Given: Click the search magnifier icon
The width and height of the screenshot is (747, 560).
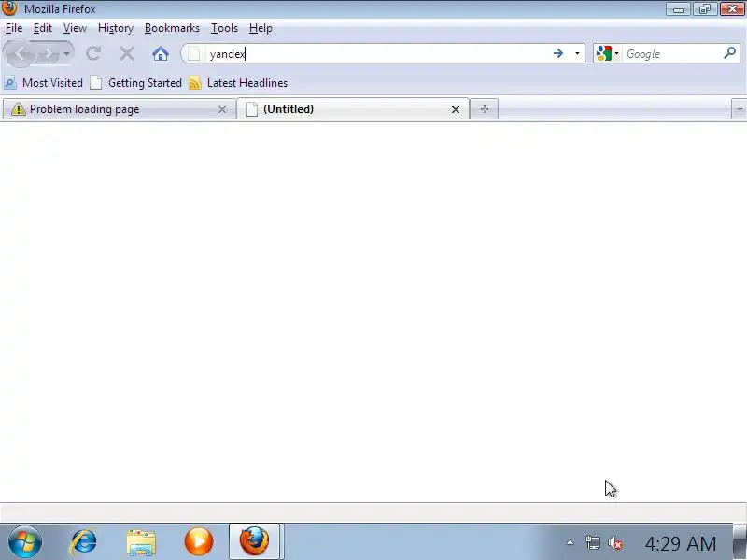Looking at the screenshot, I should (x=730, y=53).
